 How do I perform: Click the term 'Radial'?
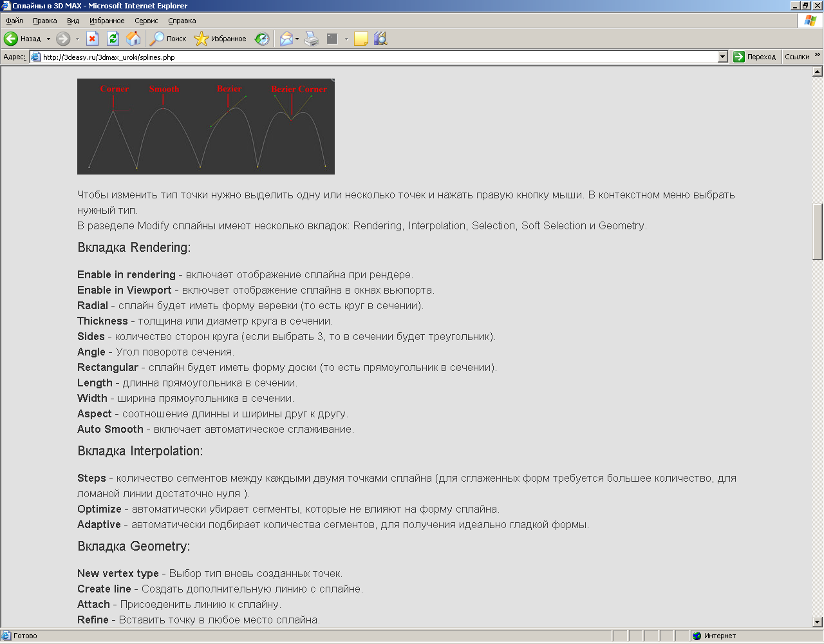(93, 306)
